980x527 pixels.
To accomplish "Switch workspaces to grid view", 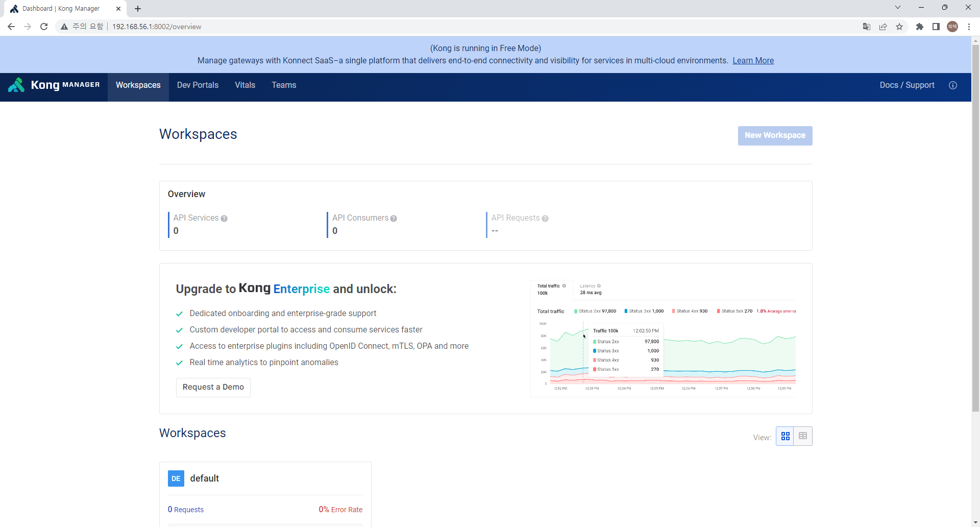I will [x=785, y=436].
